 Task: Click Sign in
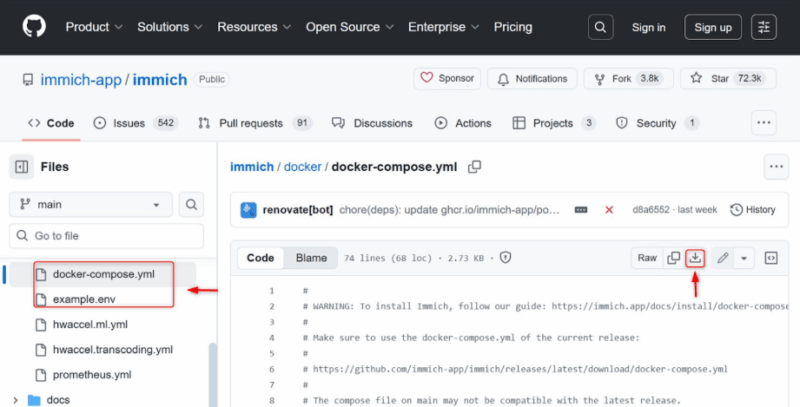click(648, 28)
